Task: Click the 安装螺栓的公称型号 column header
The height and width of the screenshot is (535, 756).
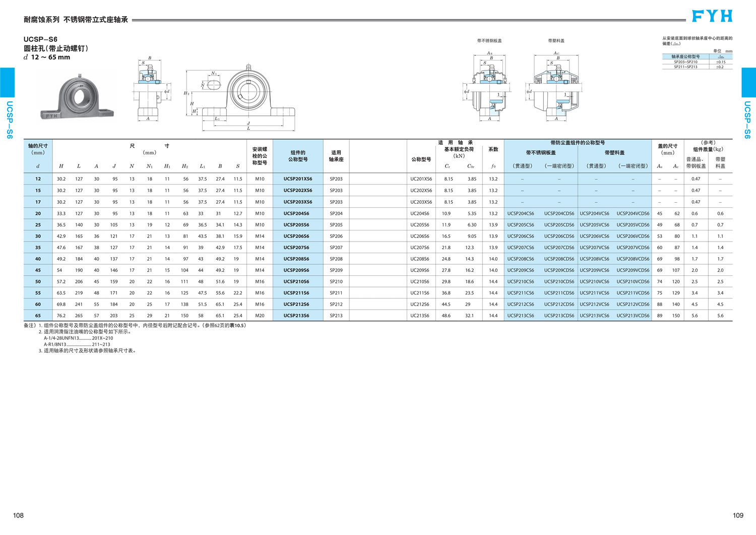Action: 260,156
